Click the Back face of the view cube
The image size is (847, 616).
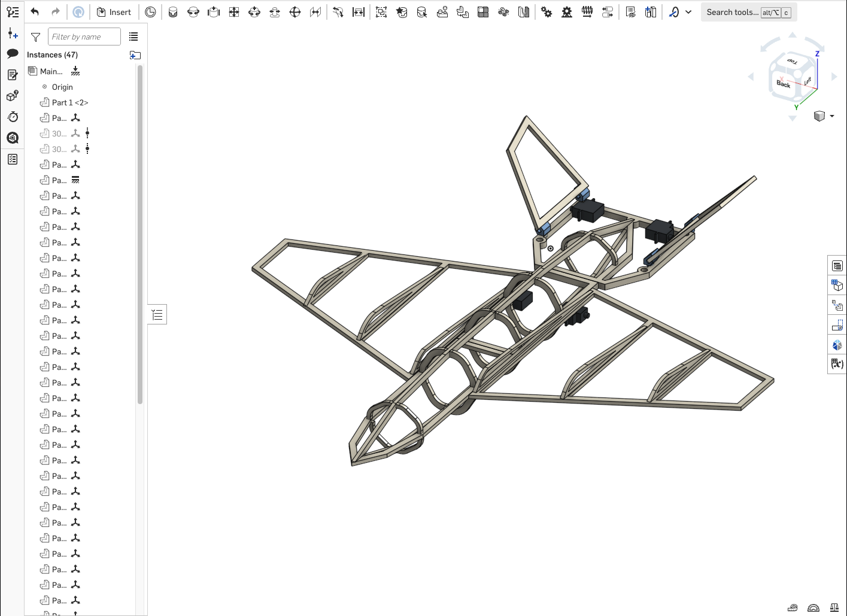(x=783, y=84)
